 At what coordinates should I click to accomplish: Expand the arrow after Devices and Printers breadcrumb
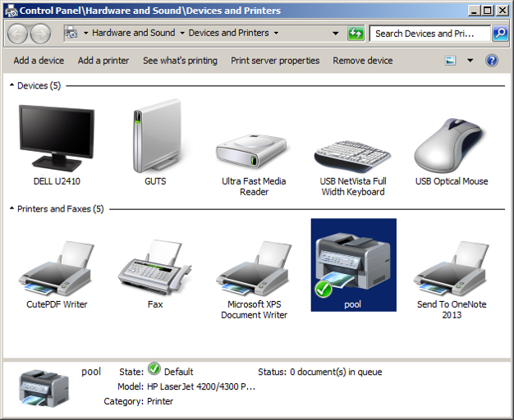(x=276, y=33)
